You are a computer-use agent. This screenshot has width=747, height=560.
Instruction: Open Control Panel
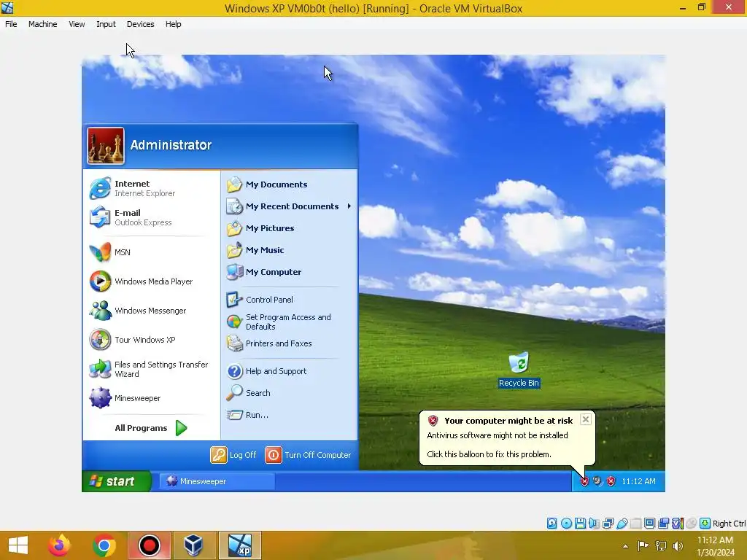point(289,300)
